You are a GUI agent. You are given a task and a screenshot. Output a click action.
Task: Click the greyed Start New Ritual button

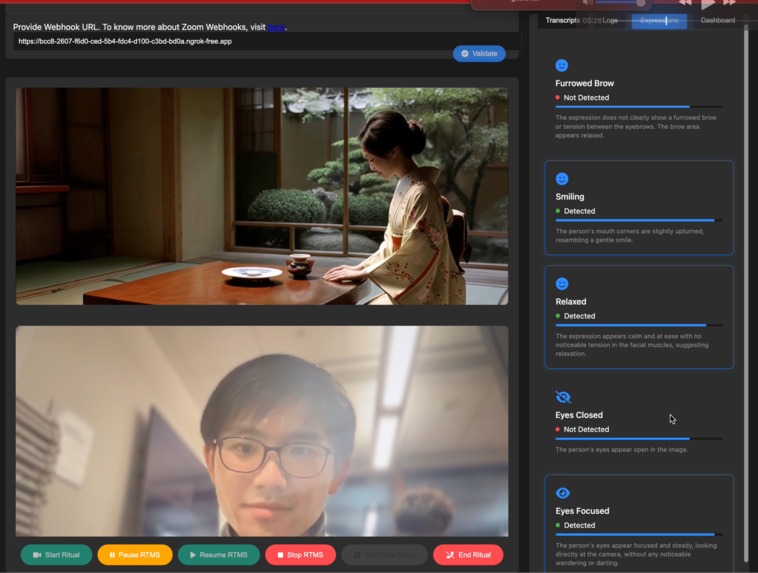click(x=384, y=555)
